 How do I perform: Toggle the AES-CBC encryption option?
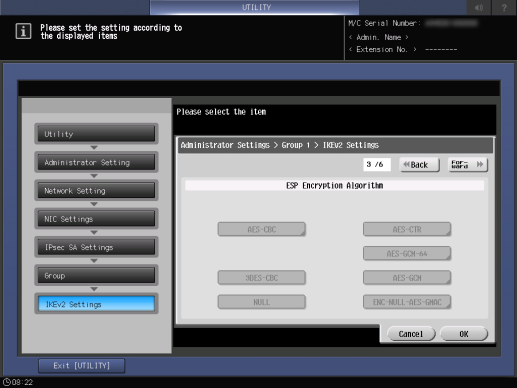tap(262, 229)
